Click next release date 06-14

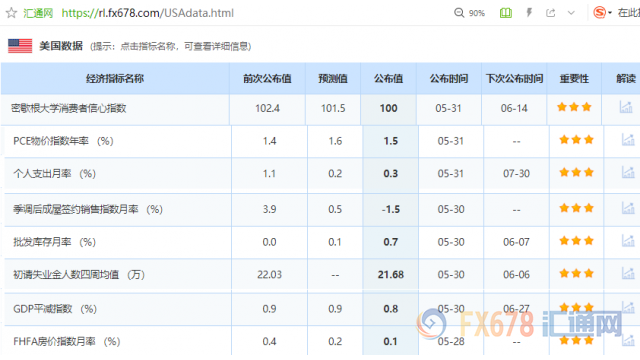[x=514, y=108]
